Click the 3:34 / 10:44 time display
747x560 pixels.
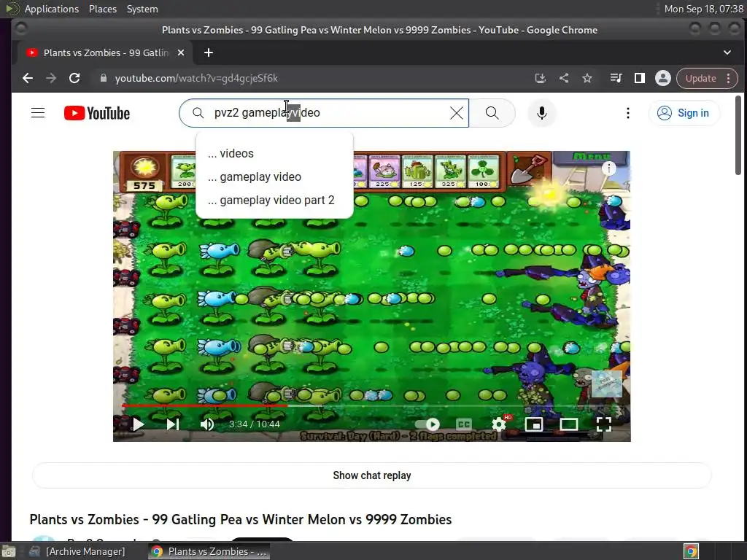tap(255, 424)
